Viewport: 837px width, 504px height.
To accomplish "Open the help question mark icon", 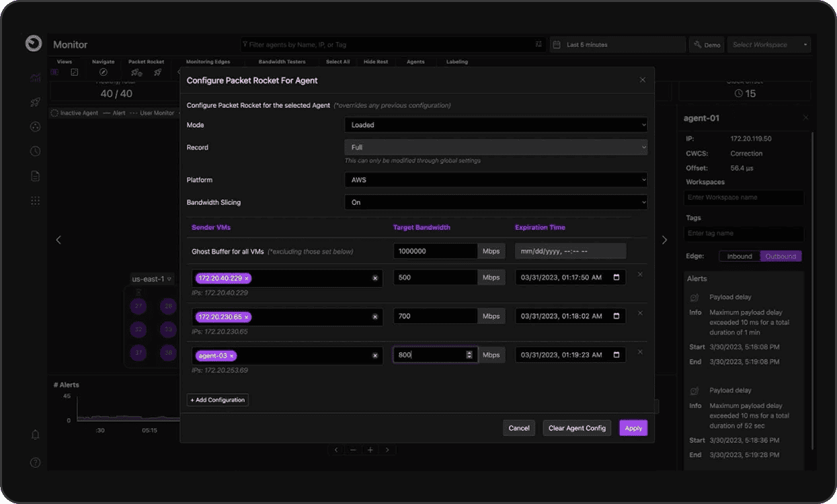I will 36,462.
